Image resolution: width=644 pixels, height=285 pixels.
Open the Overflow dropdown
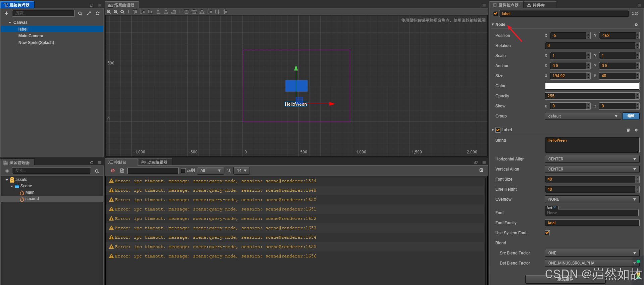click(592, 199)
